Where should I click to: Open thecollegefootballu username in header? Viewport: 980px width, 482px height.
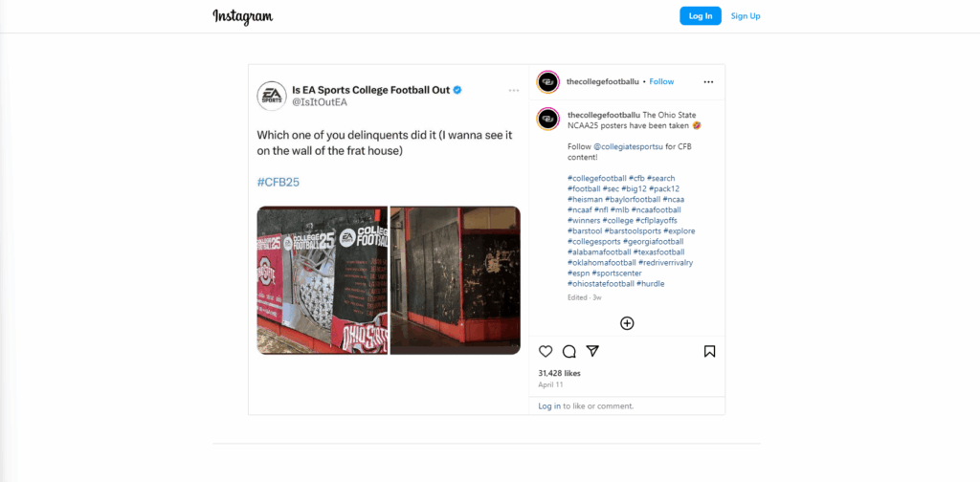(x=603, y=82)
